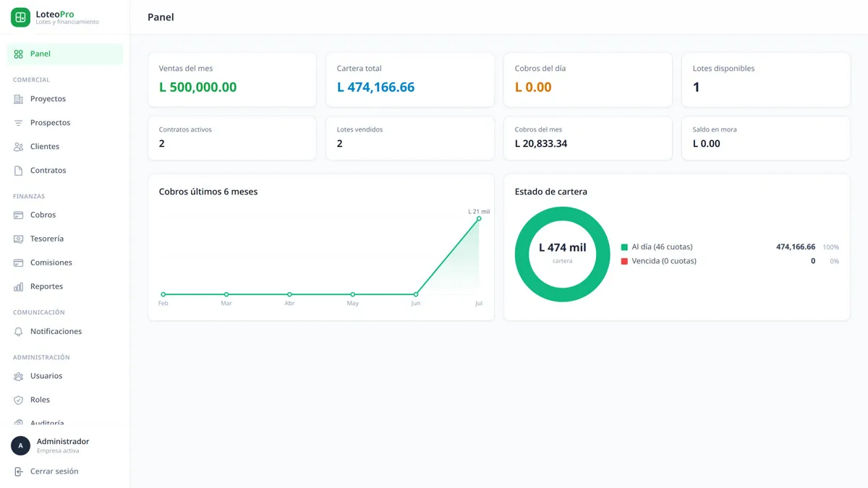
Task: Click the 'L 474 mil' donut center value
Action: pyautogui.click(x=563, y=248)
